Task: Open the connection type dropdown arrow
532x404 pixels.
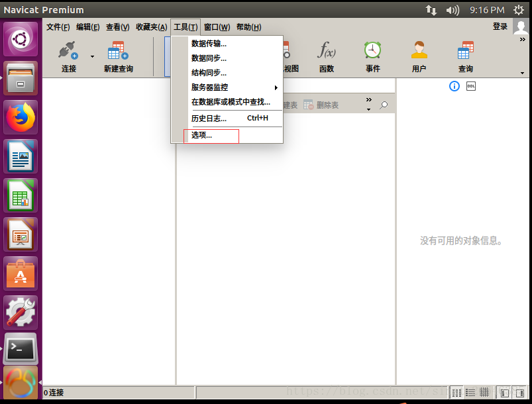Action: point(92,57)
